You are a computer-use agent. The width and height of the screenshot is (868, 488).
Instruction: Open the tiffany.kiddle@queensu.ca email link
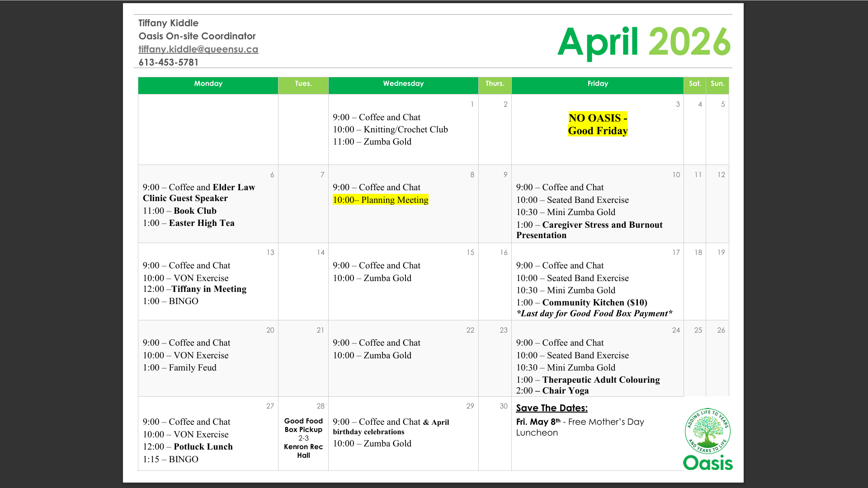tap(198, 49)
